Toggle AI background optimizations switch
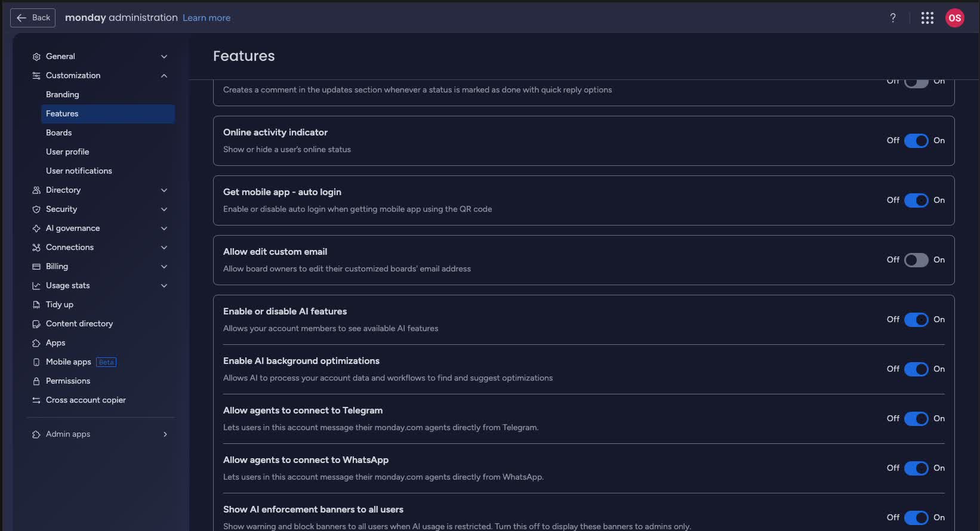The image size is (980, 531). click(x=916, y=369)
